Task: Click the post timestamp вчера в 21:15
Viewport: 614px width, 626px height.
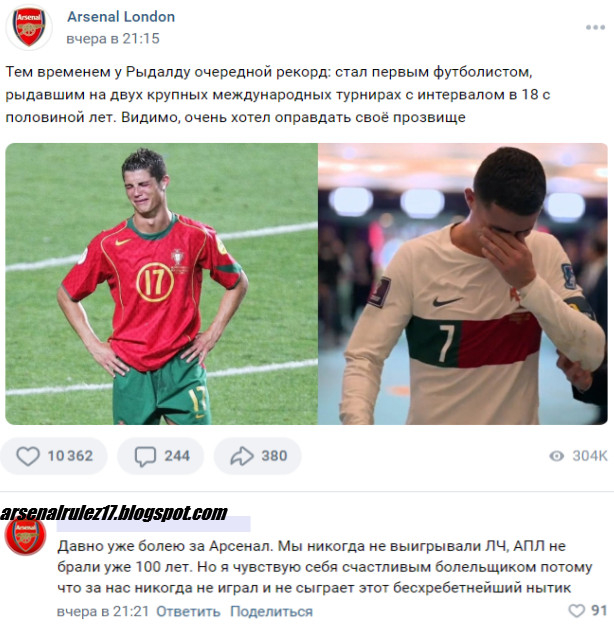Action: 113,39
